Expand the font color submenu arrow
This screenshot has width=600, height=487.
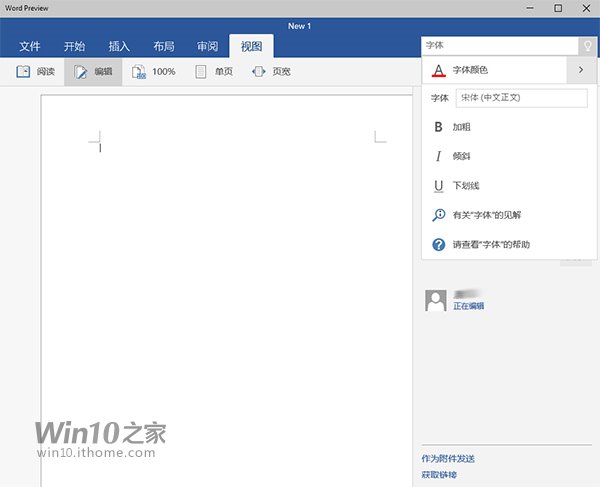pyautogui.click(x=581, y=70)
